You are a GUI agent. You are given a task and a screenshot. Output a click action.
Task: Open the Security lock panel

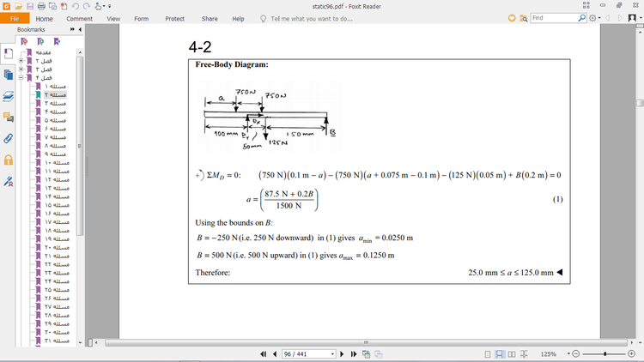pyautogui.click(x=8, y=160)
